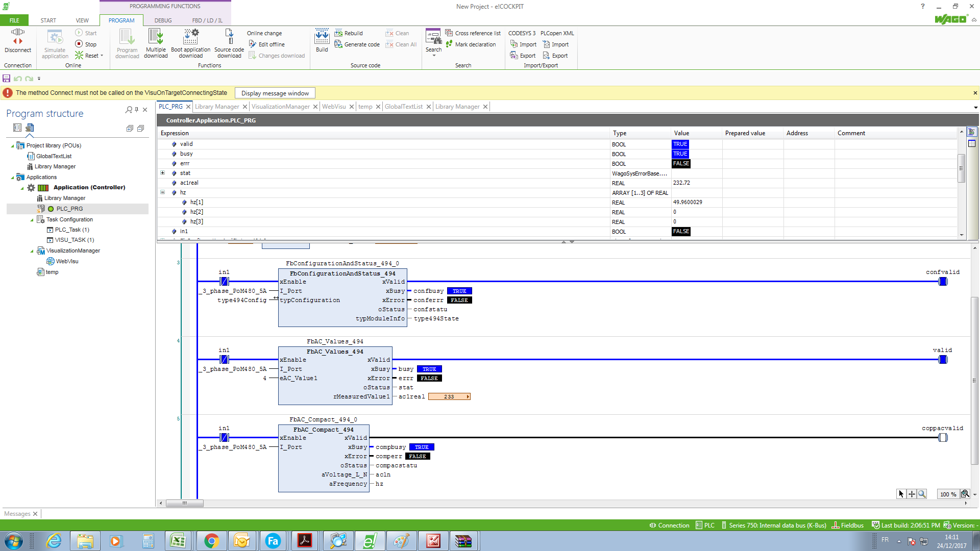The width and height of the screenshot is (980, 551).
Task: Click the Stop application icon
Action: pos(79,44)
